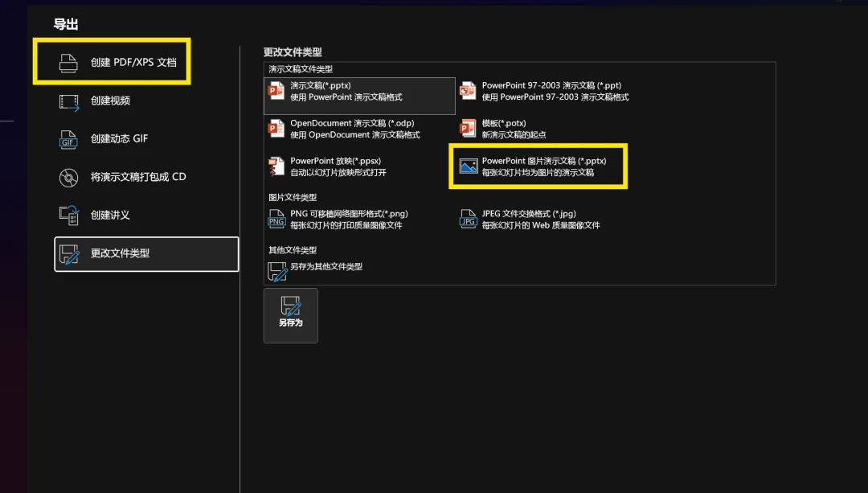Click the picture icon for PowerPoint 图片演示文稿
This screenshot has height=493, width=868.
tap(469, 166)
